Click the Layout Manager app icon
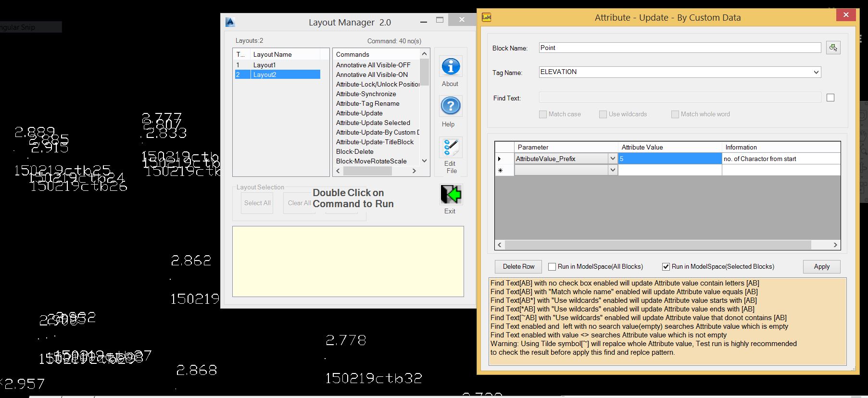 pyautogui.click(x=230, y=22)
